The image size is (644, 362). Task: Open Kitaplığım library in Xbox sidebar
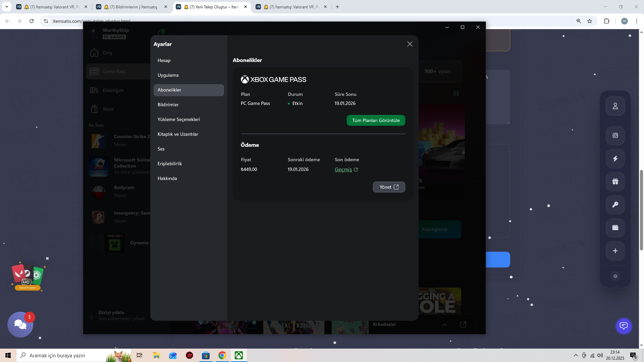pyautogui.click(x=118, y=90)
